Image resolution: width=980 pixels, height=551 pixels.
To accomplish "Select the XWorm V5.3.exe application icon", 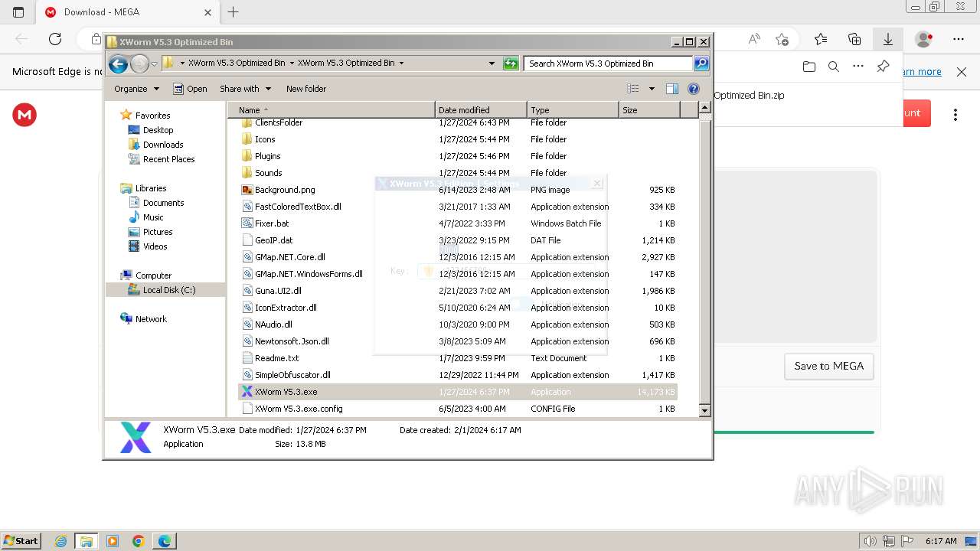I will pos(247,392).
